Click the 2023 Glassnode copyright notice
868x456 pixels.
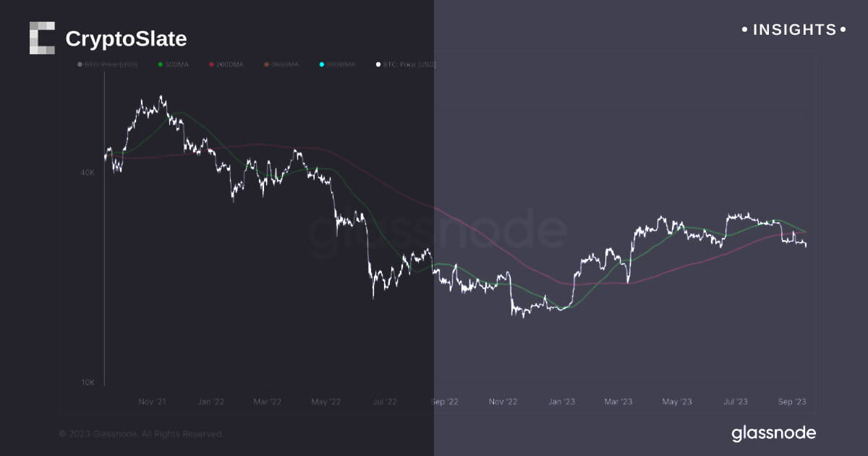141,434
